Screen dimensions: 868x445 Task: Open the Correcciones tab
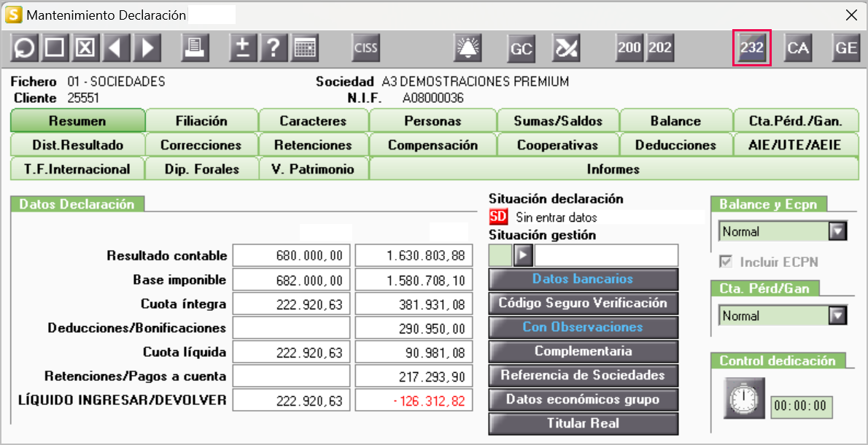[201, 145]
